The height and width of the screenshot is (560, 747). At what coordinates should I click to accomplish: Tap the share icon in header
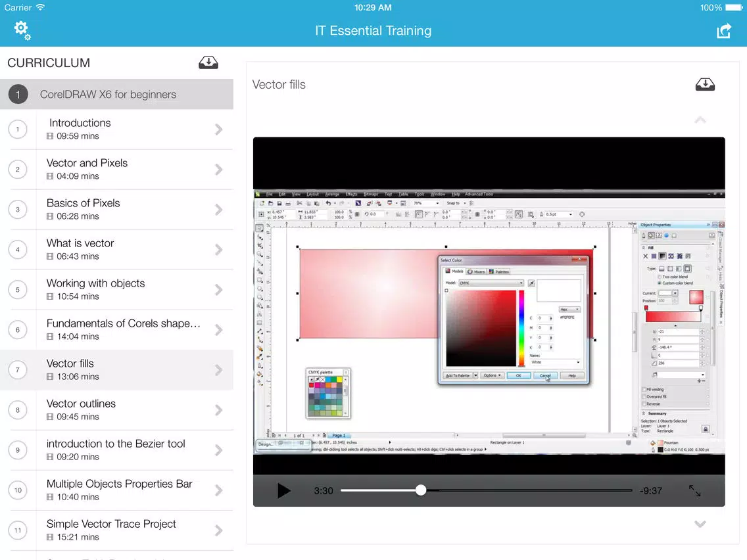(x=723, y=31)
